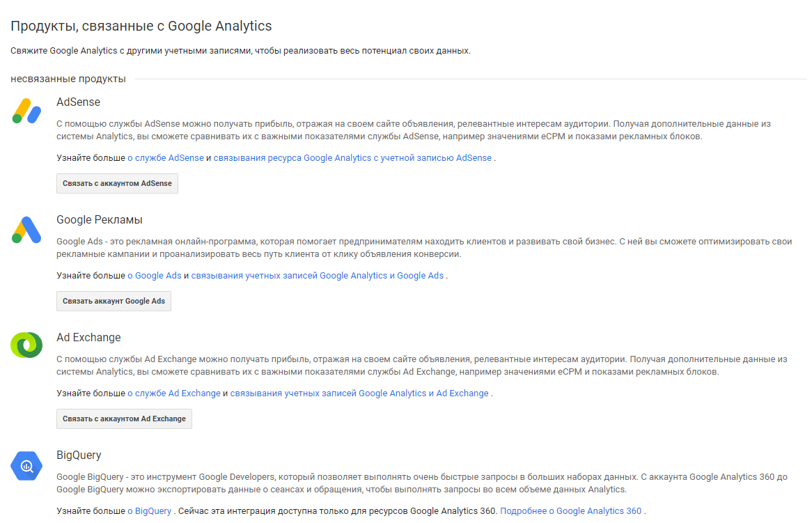Click the BigQuery section heading

click(x=79, y=455)
